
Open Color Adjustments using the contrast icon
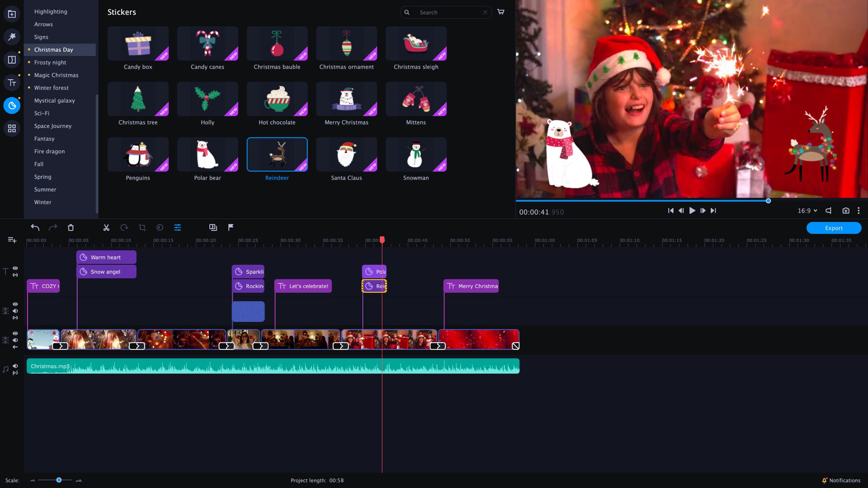click(x=160, y=227)
